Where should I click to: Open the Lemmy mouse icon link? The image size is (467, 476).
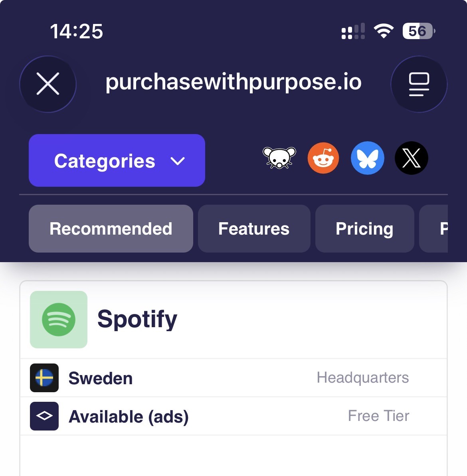coord(279,158)
